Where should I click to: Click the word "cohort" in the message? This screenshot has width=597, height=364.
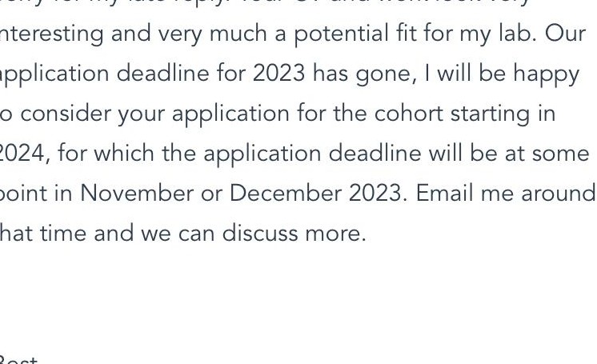(408, 114)
